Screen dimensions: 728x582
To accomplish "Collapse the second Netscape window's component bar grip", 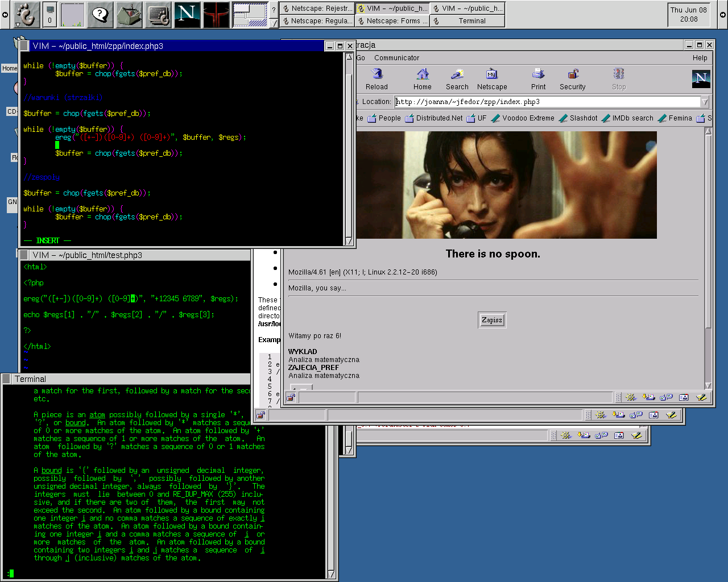I will [588, 415].
